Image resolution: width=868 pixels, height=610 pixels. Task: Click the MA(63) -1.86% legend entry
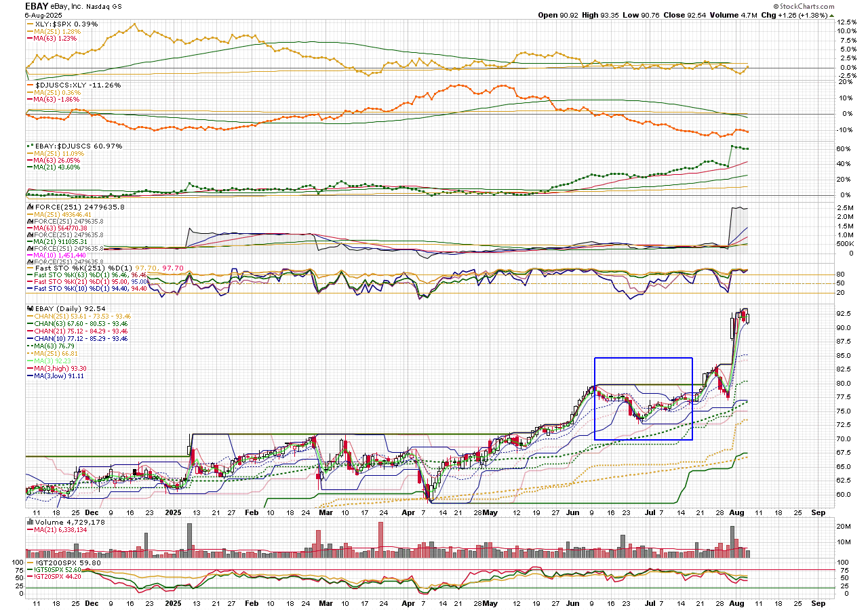(53, 100)
